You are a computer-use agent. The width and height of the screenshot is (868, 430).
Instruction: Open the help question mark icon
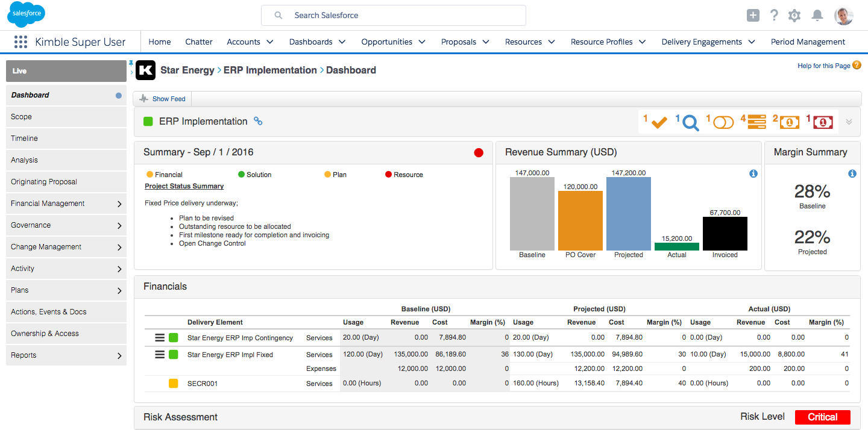(774, 16)
